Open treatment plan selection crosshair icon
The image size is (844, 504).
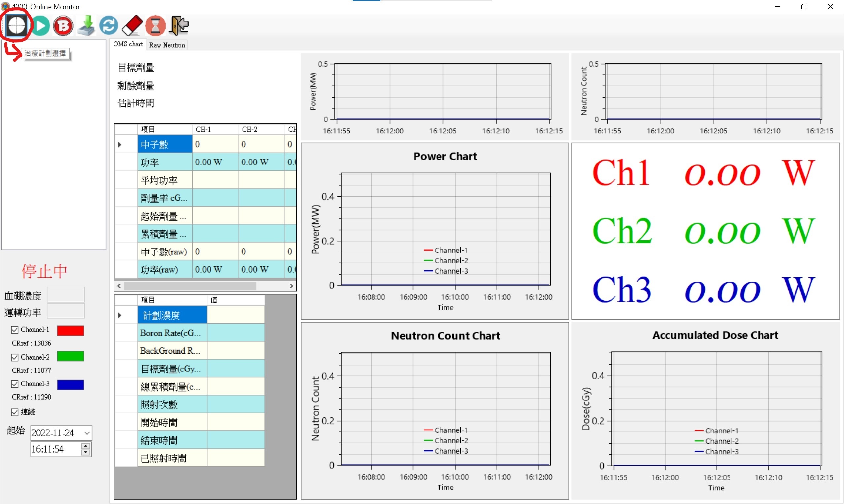[16, 26]
